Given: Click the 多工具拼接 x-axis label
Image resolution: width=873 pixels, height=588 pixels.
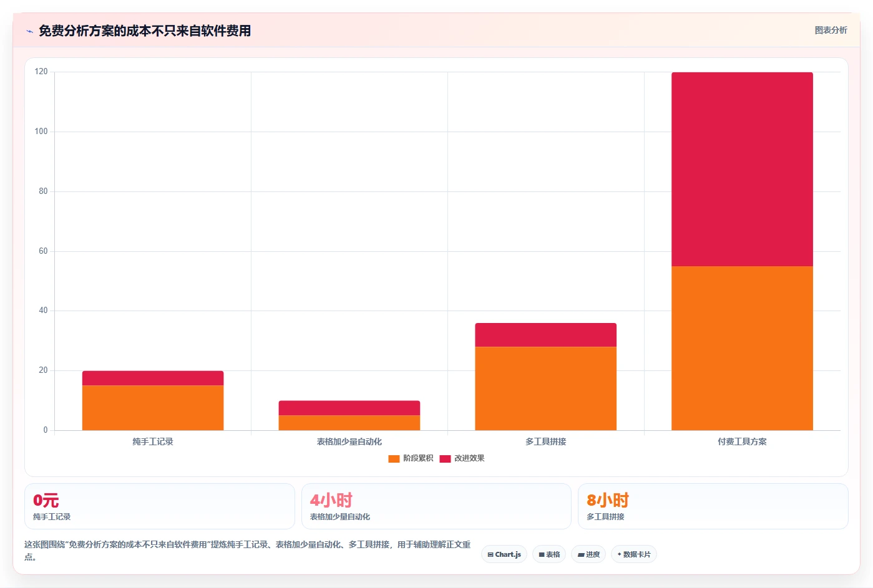Looking at the screenshot, I should click(545, 441).
